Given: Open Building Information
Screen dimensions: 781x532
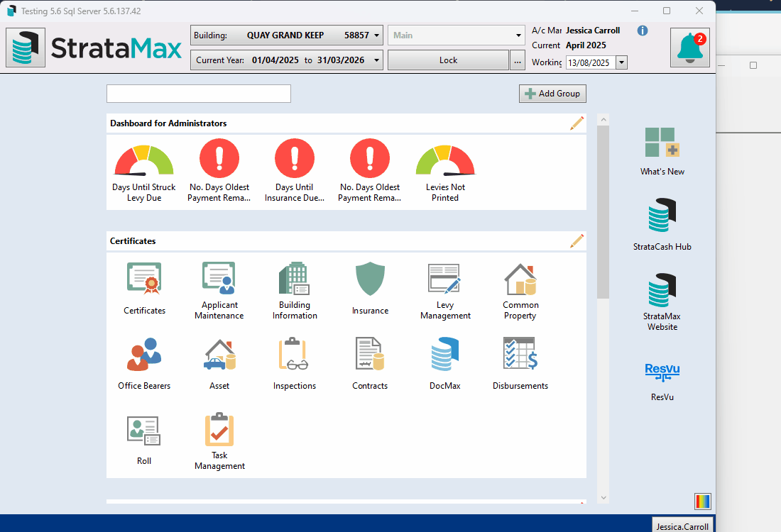Looking at the screenshot, I should (295, 278).
